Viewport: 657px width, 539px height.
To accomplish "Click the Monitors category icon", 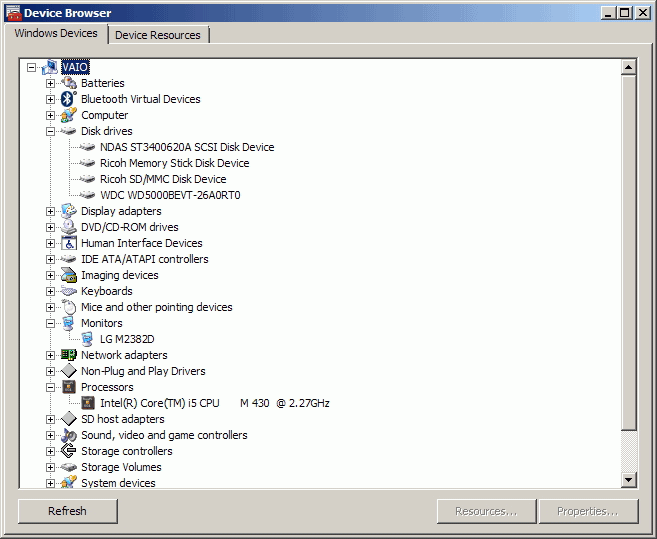I will coord(68,323).
